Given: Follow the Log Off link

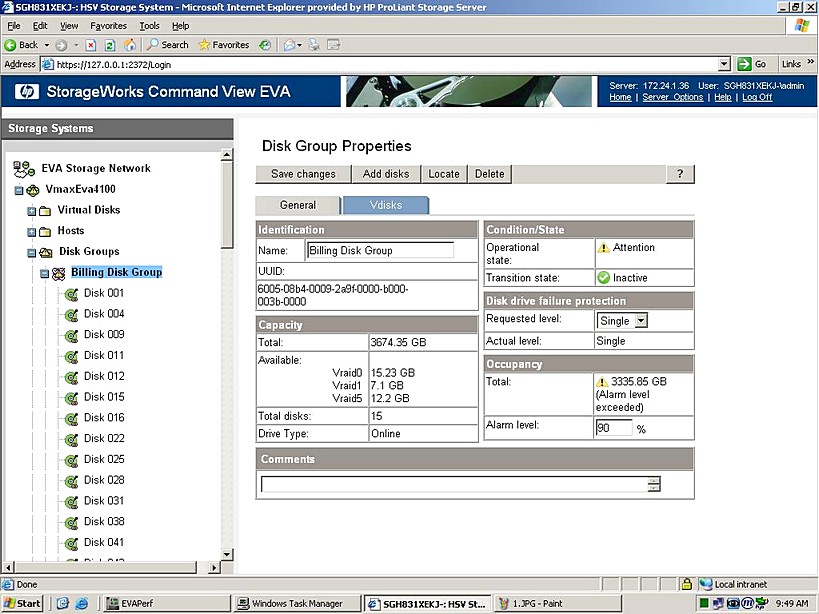Looking at the screenshot, I should [x=757, y=97].
